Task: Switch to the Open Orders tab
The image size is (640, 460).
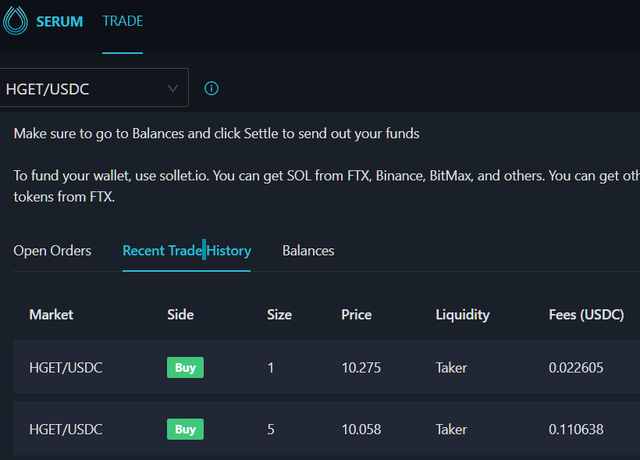Action: 52,250
